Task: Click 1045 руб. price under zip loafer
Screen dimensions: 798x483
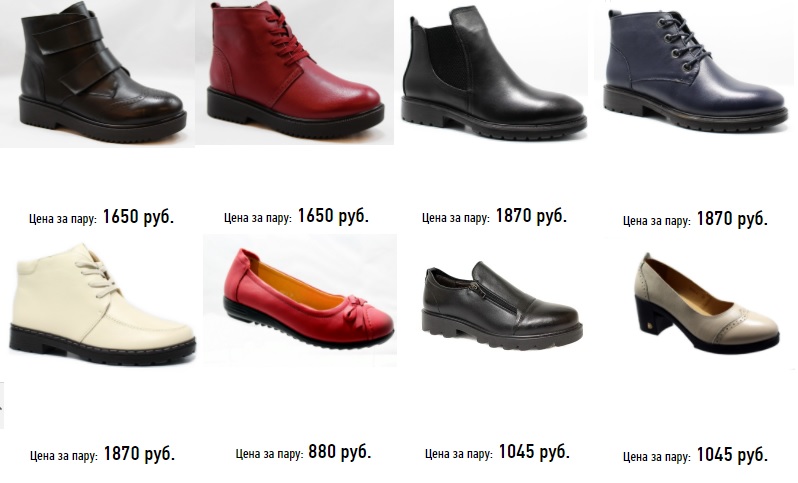Action: [534, 451]
